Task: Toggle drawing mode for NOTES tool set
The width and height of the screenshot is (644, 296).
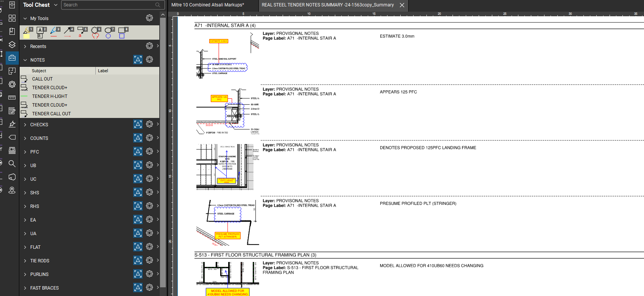Action: 138,59
